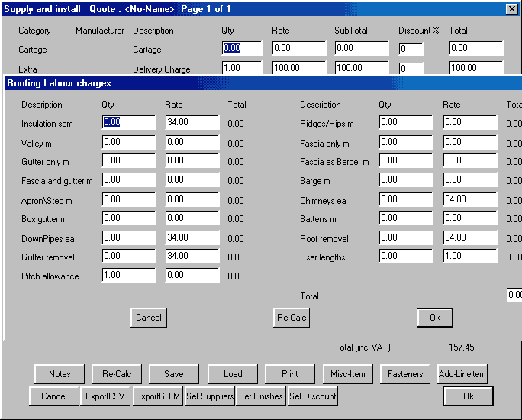Focus DownPipes ea Rate field
Screen dimensions: 522x420
pos(192,237)
